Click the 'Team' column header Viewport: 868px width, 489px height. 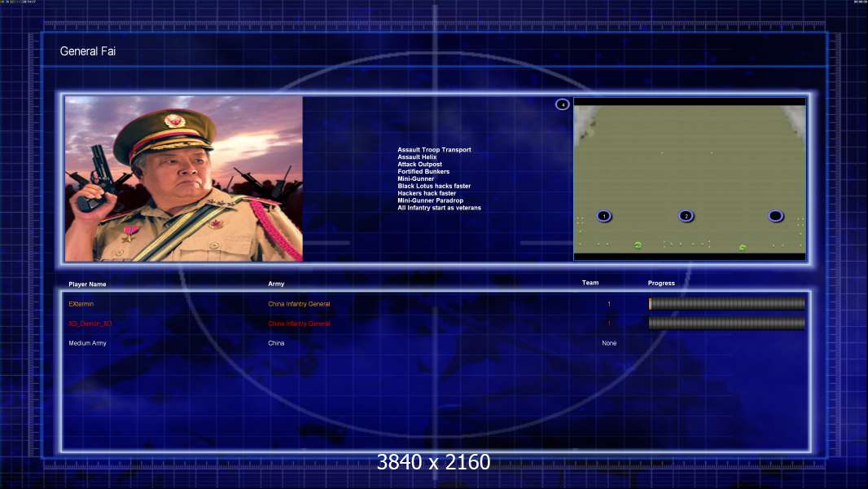[590, 283]
